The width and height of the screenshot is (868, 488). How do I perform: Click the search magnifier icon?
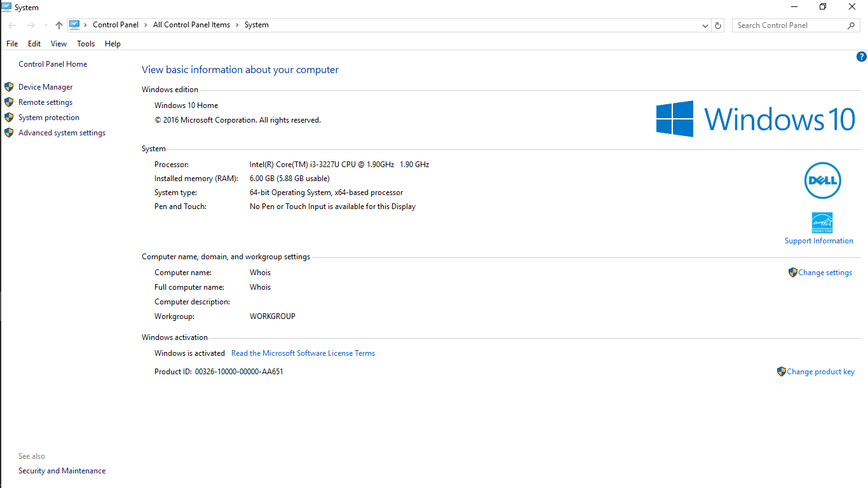851,25
